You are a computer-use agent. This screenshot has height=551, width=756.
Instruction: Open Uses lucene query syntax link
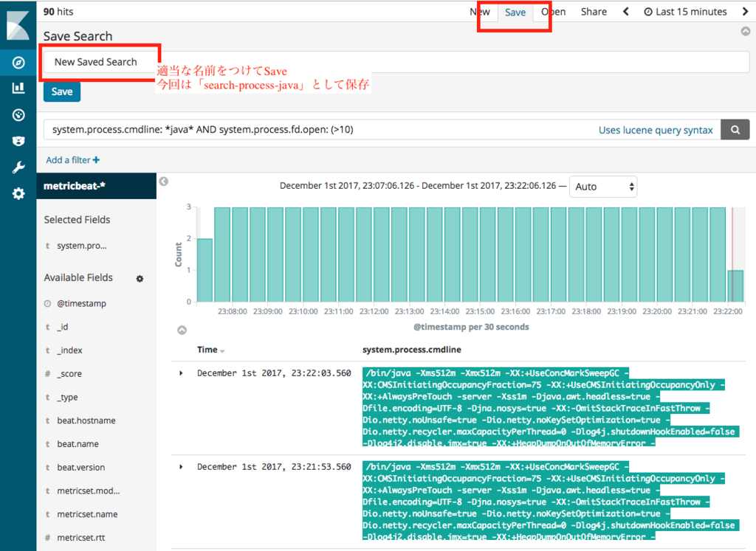(x=656, y=130)
